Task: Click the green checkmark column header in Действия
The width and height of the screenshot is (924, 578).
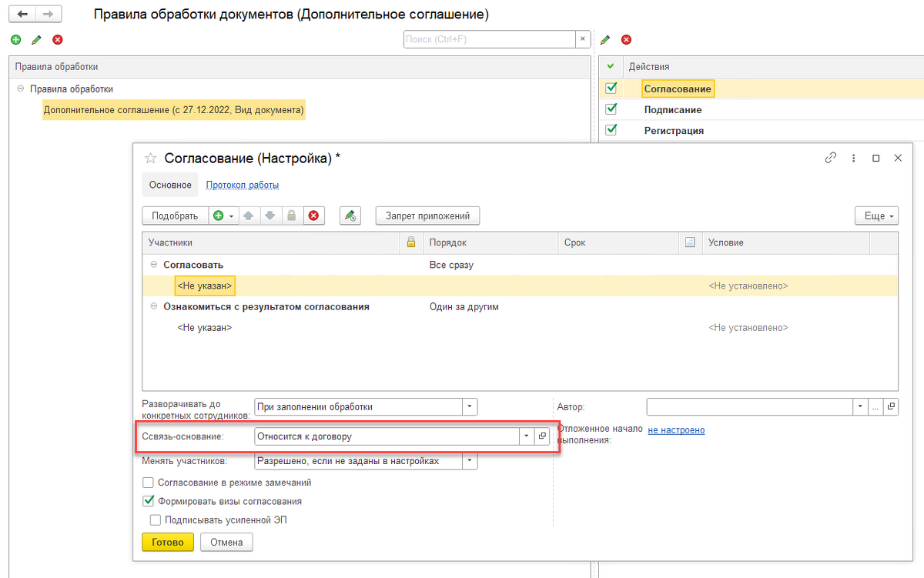Action: [x=611, y=66]
